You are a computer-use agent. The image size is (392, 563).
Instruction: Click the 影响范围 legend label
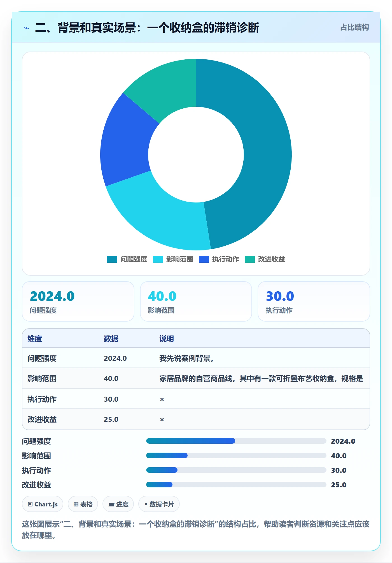click(x=179, y=259)
